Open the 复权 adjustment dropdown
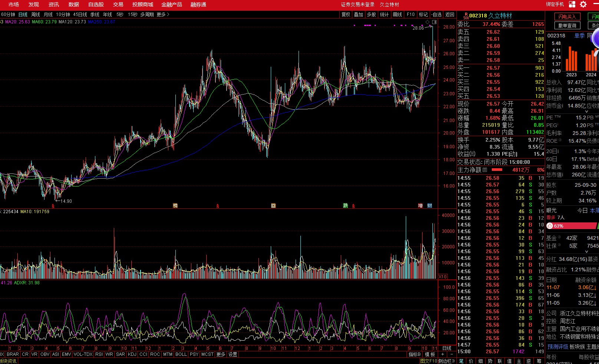This screenshot has height=364, width=599. [346, 14]
